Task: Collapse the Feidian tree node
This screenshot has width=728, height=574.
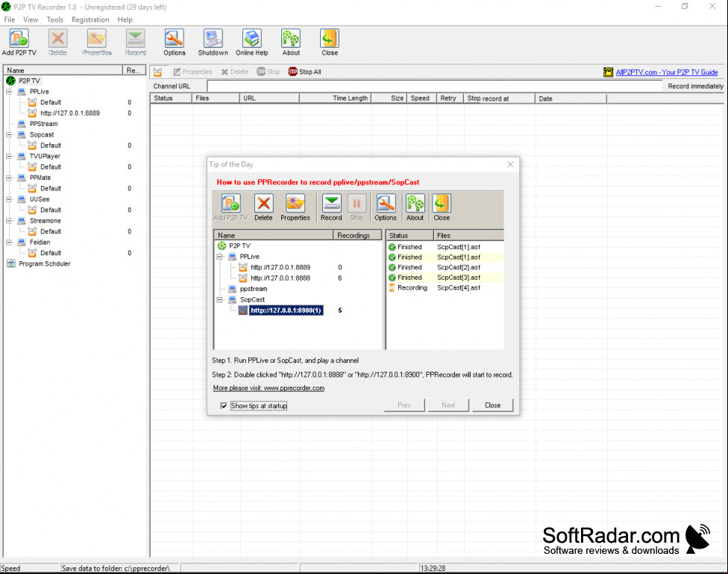Action: point(8,242)
